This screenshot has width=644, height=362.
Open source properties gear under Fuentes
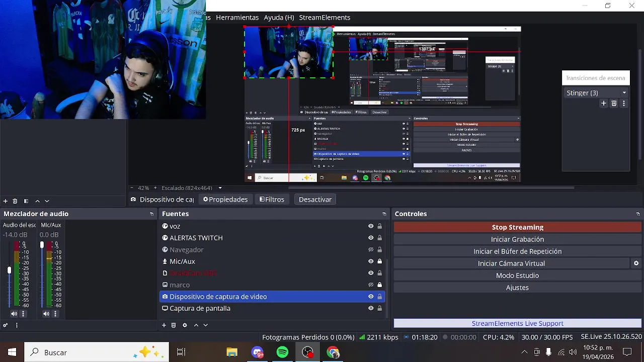185,325
